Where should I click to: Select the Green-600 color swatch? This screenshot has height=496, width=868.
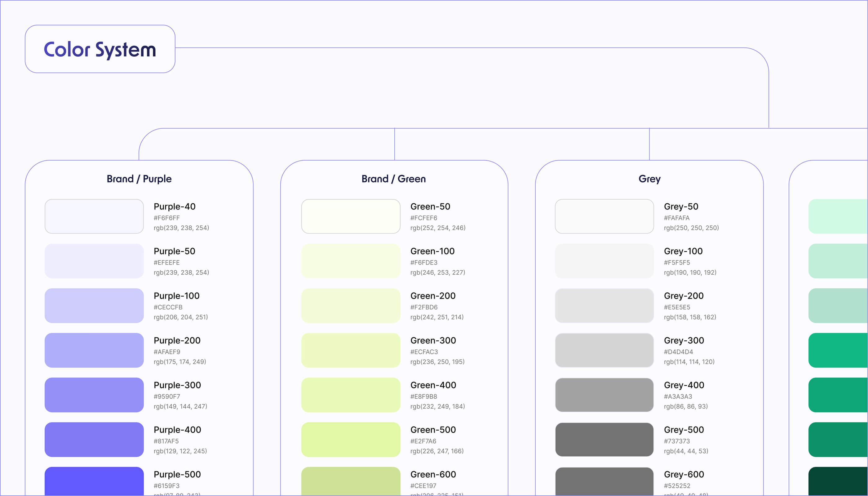point(351,484)
